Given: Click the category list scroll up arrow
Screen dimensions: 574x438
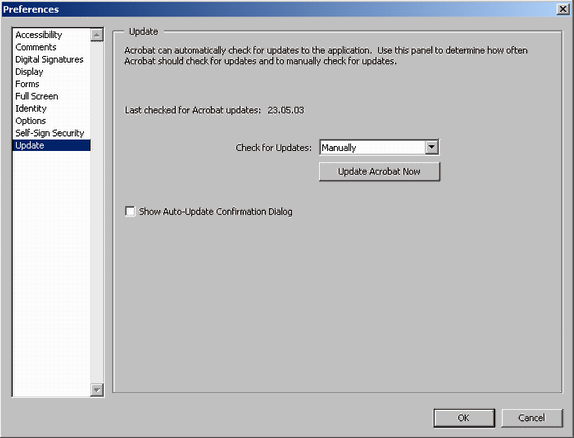Looking at the screenshot, I should 97,35.
